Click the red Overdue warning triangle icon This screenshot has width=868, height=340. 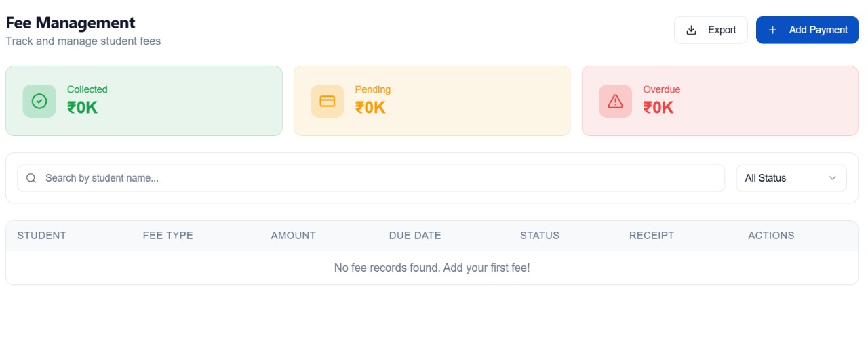[615, 101]
